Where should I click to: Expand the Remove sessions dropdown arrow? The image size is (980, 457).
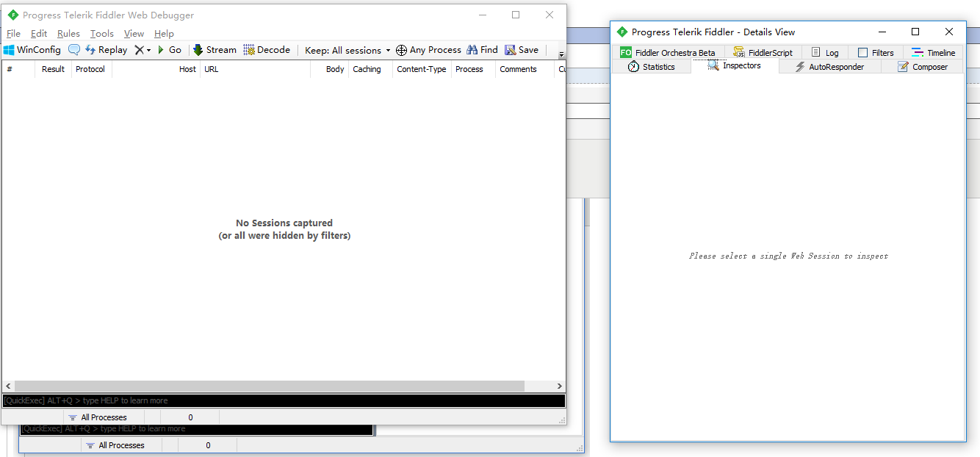click(148, 51)
